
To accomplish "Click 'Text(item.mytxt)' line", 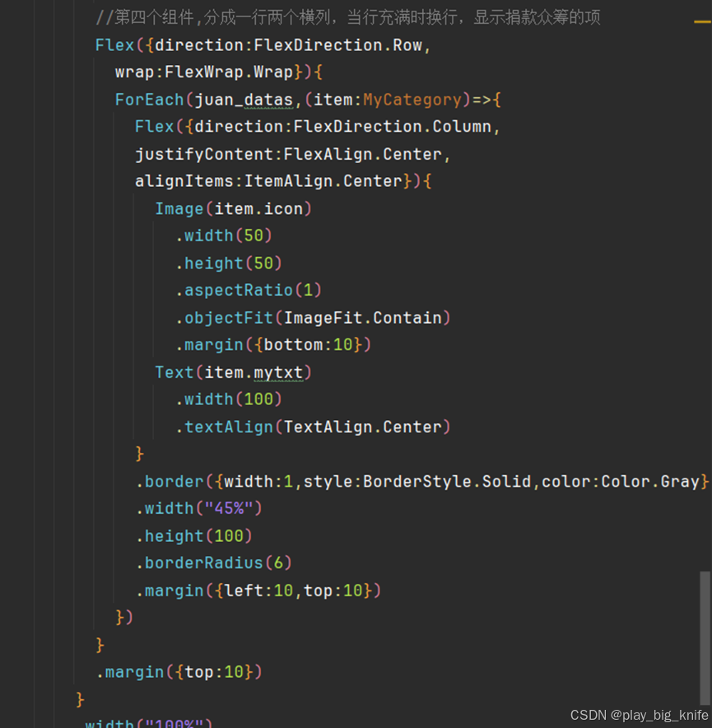I will [x=234, y=372].
